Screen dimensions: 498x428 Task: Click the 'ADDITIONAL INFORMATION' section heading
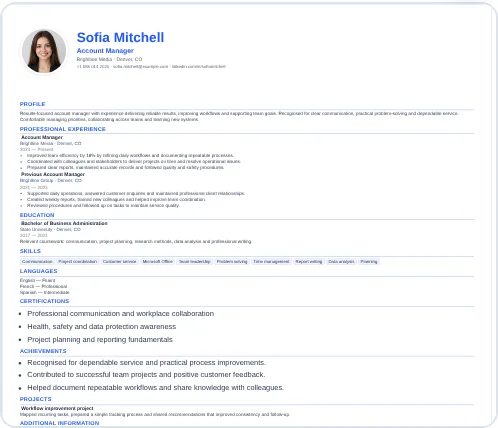pos(59,423)
